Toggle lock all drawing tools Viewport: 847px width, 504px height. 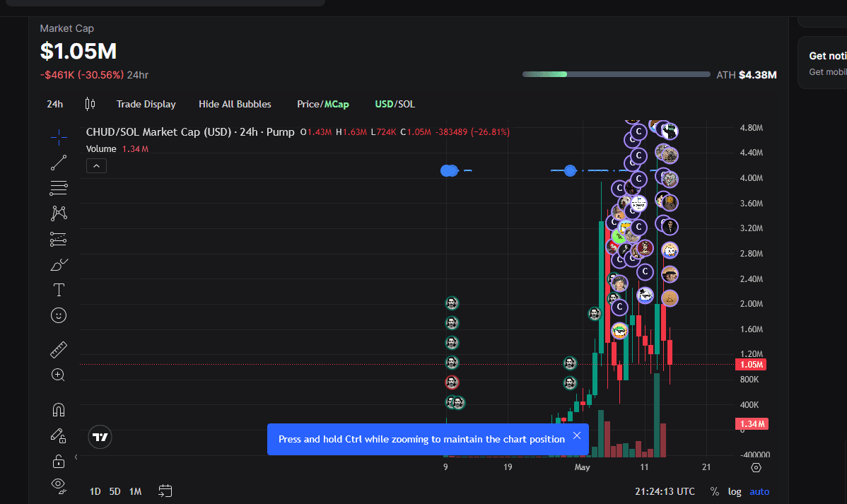point(59,461)
